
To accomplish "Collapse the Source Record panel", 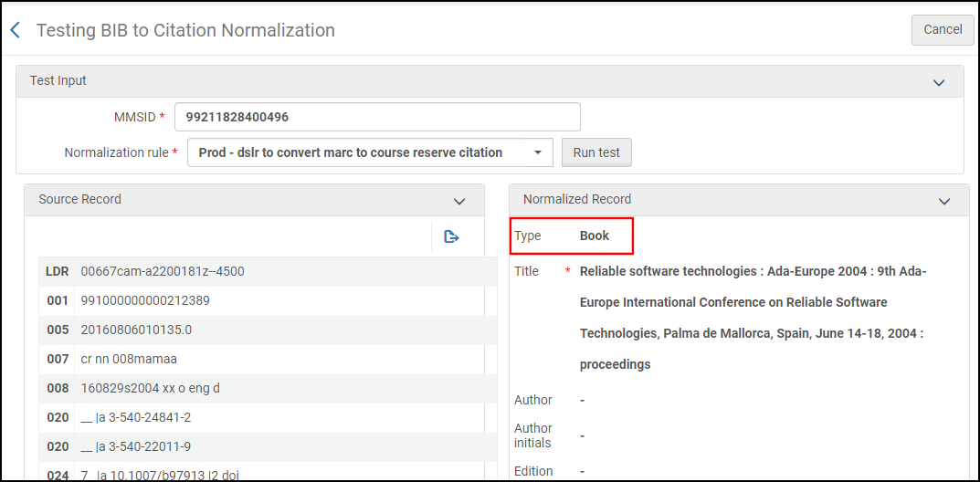I will pos(459,201).
